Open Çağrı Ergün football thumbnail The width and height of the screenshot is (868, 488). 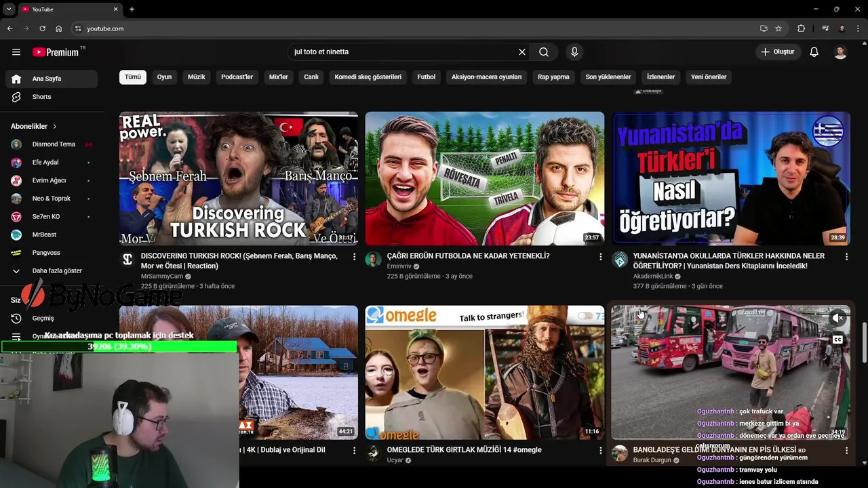pos(485,178)
